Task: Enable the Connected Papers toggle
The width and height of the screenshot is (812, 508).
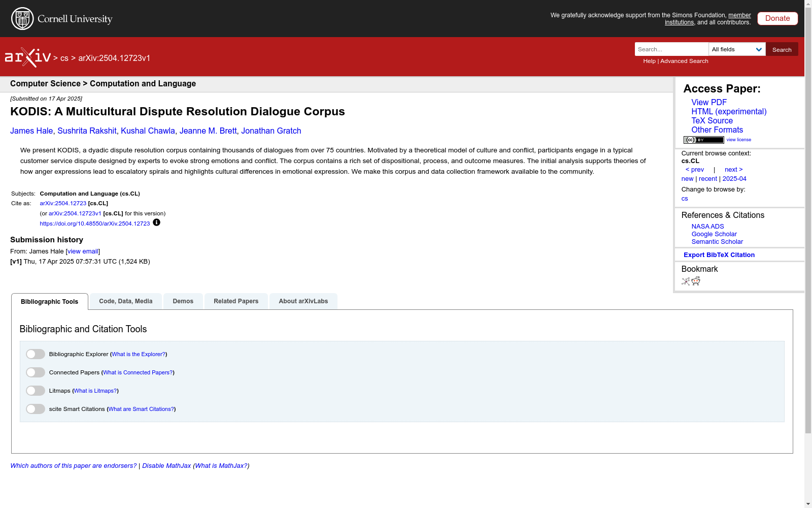Action: 36,372
